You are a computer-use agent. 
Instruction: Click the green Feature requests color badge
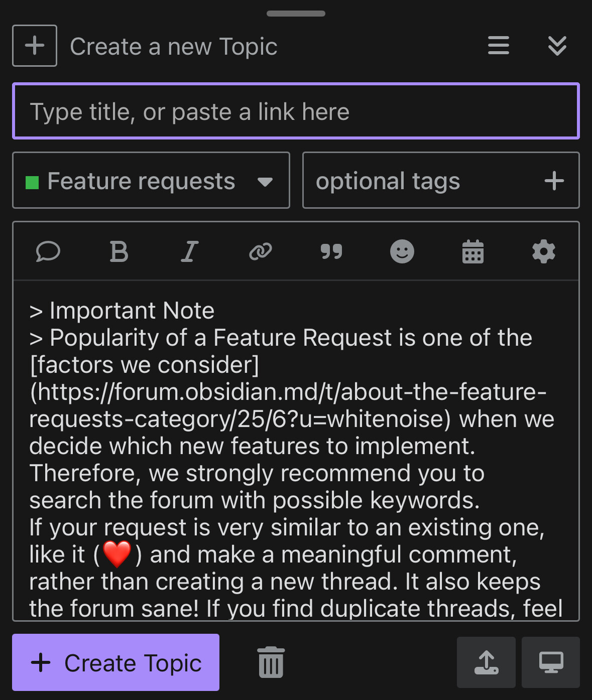32,182
